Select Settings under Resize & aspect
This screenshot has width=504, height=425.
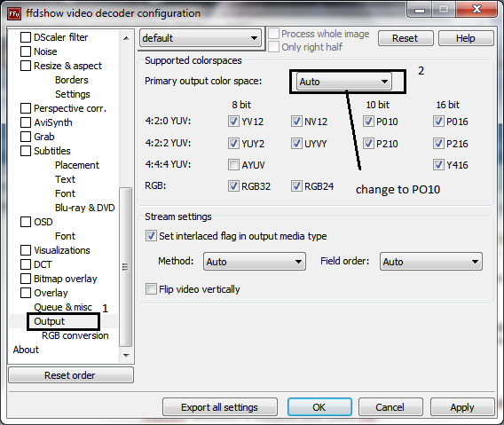click(73, 94)
